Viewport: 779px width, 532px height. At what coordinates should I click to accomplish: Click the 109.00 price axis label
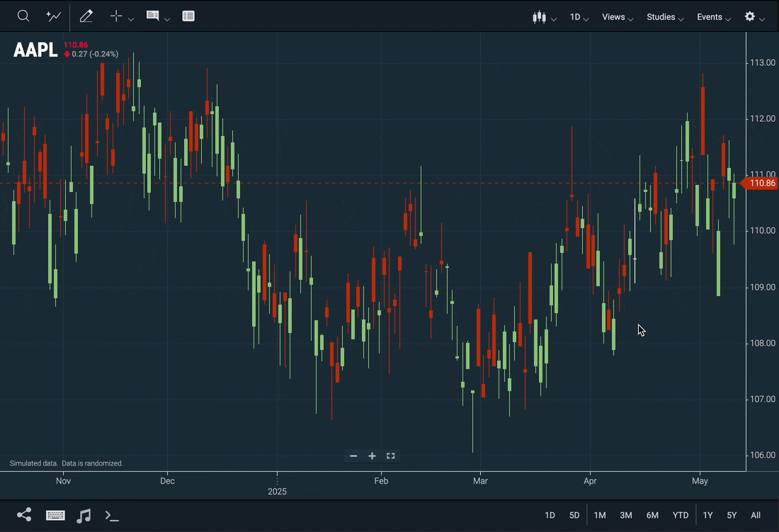(x=763, y=287)
